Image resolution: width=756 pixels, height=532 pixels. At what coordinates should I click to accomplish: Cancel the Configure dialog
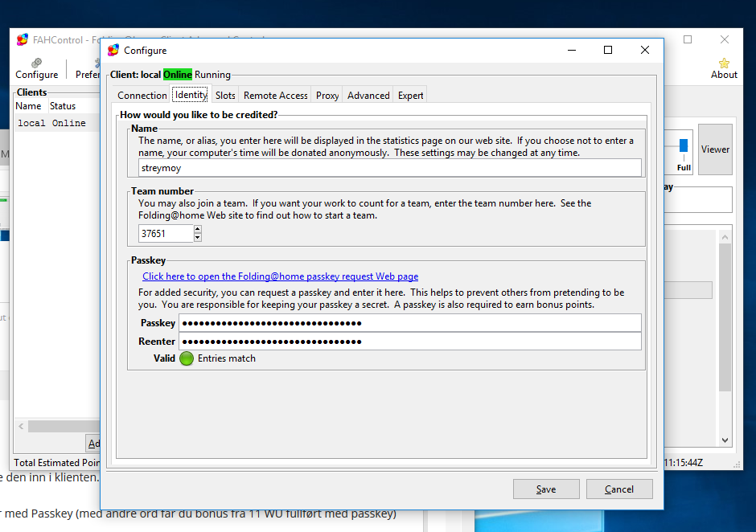pos(619,489)
